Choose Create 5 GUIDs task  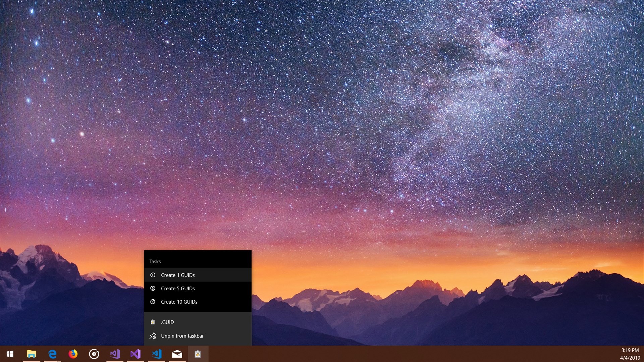tap(178, 288)
